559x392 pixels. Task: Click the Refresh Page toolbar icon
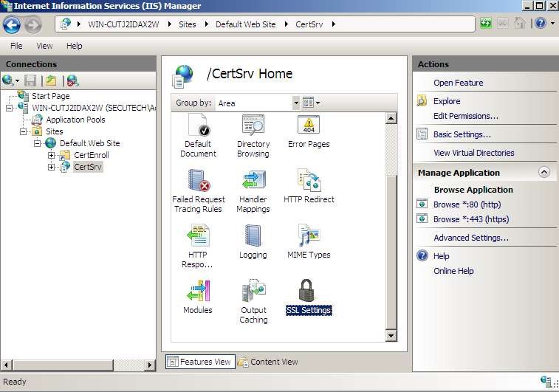486,24
